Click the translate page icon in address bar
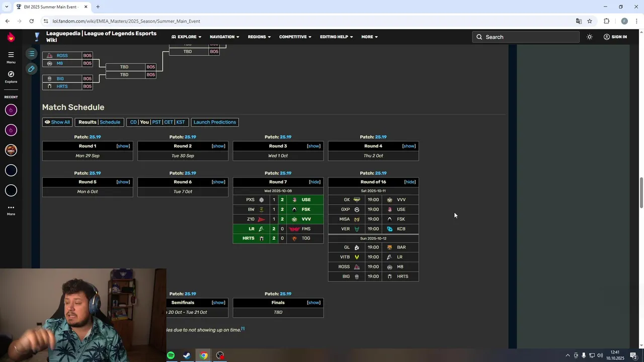Screen dimensions: 644x362 pos(579,21)
